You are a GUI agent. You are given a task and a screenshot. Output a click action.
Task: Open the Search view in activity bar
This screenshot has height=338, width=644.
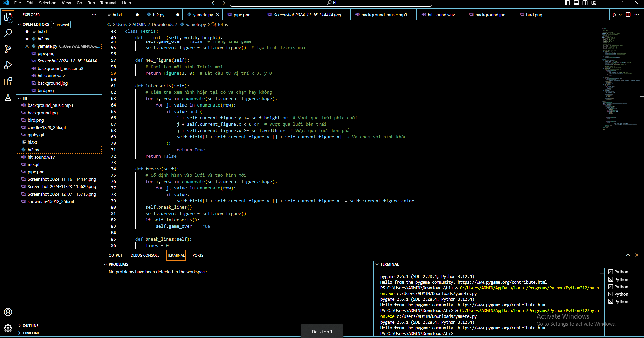click(x=8, y=33)
